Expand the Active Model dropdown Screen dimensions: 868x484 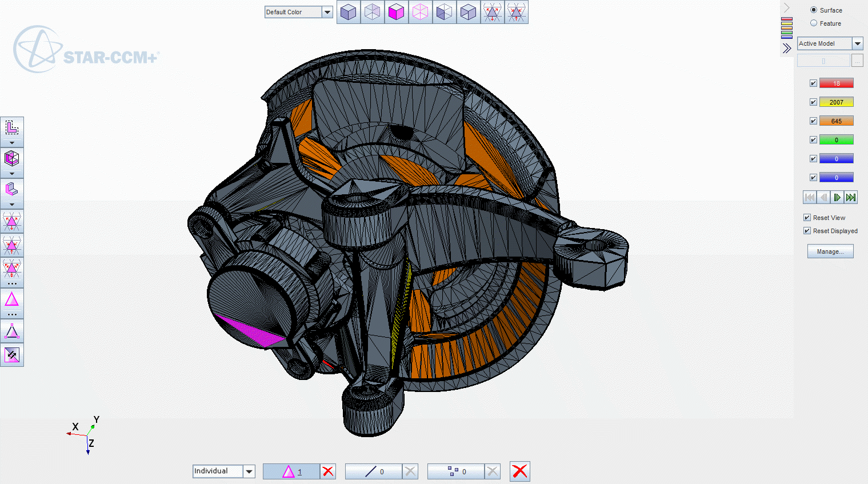pyautogui.click(x=857, y=43)
